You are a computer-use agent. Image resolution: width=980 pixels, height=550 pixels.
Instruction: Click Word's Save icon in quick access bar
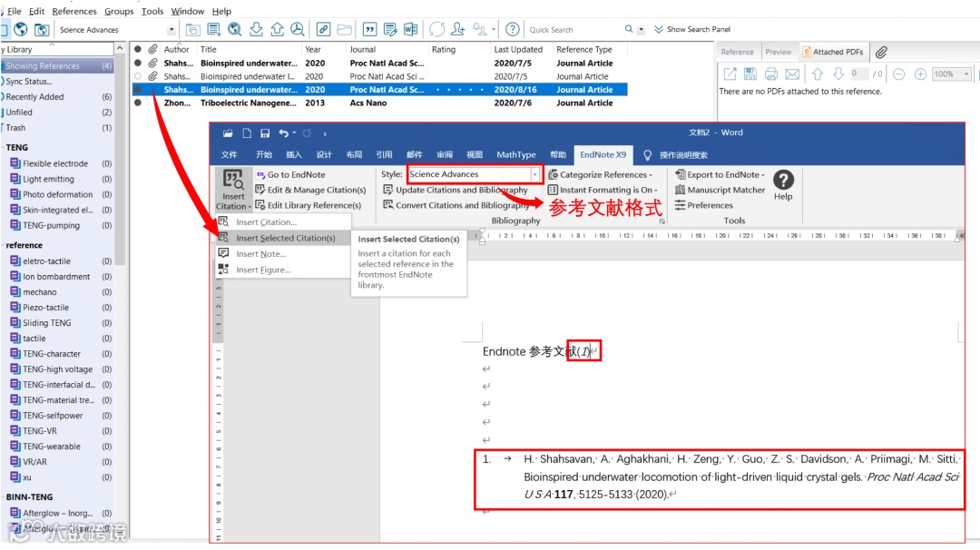(265, 133)
